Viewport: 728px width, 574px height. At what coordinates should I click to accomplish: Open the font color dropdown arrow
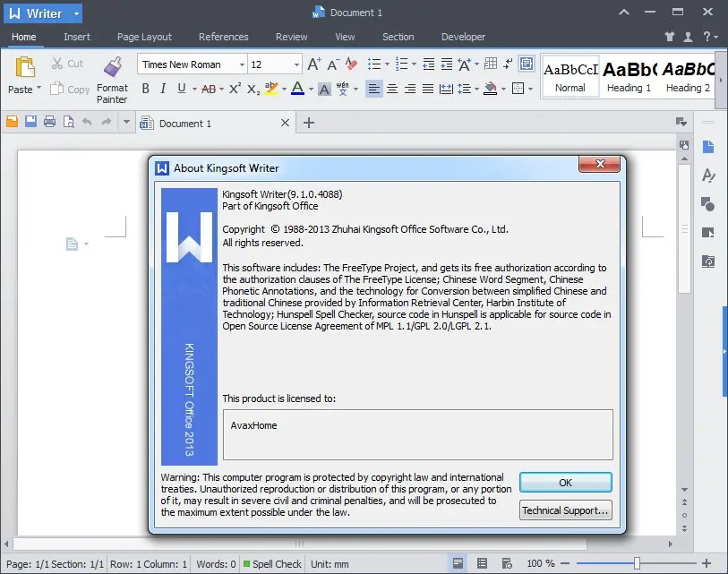coord(311,89)
